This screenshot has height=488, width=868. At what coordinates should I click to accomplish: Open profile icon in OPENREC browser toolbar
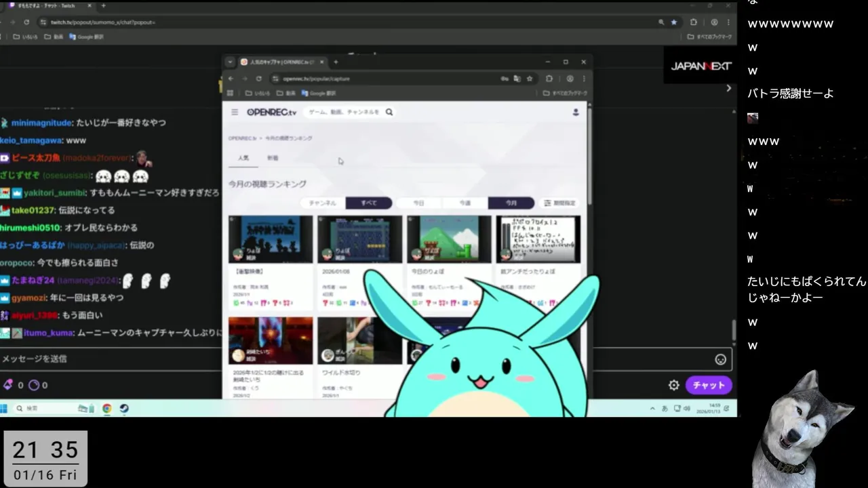(x=570, y=79)
